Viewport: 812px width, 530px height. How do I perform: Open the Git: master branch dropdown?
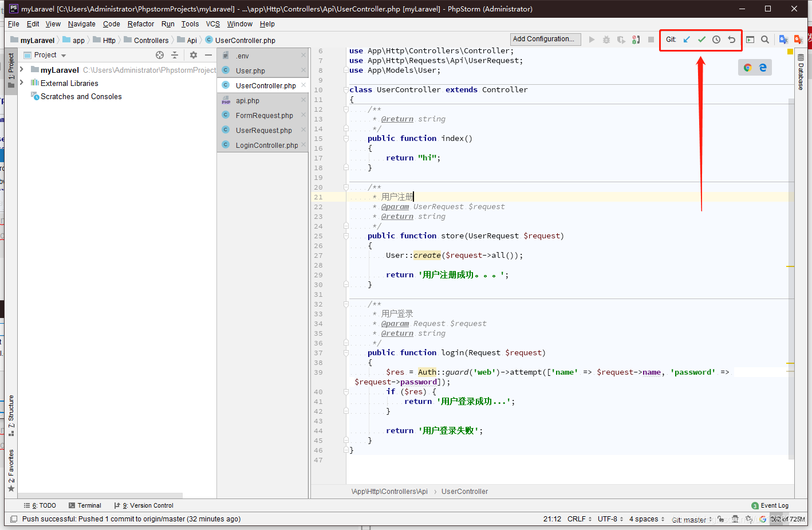point(692,520)
